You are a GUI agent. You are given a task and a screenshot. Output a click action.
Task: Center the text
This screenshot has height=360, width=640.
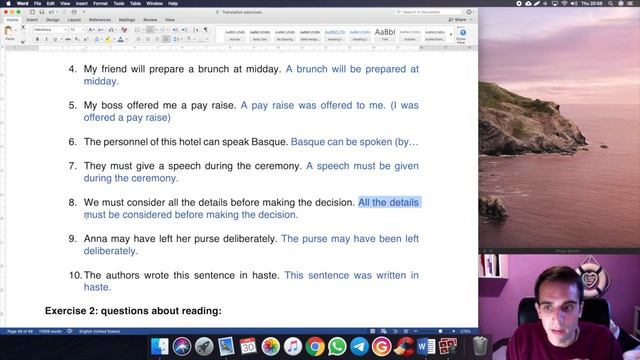click(x=148, y=39)
